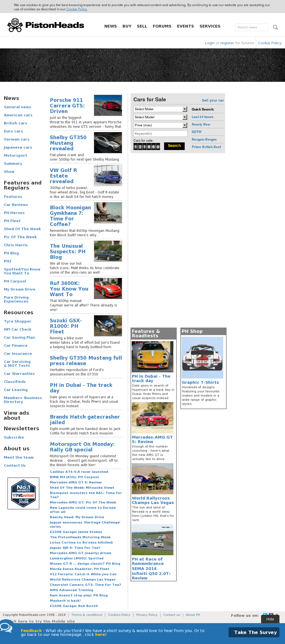Open Motorsport sidebar link
Viewport: 285px width, 644px height.
pyautogui.click(x=16, y=156)
